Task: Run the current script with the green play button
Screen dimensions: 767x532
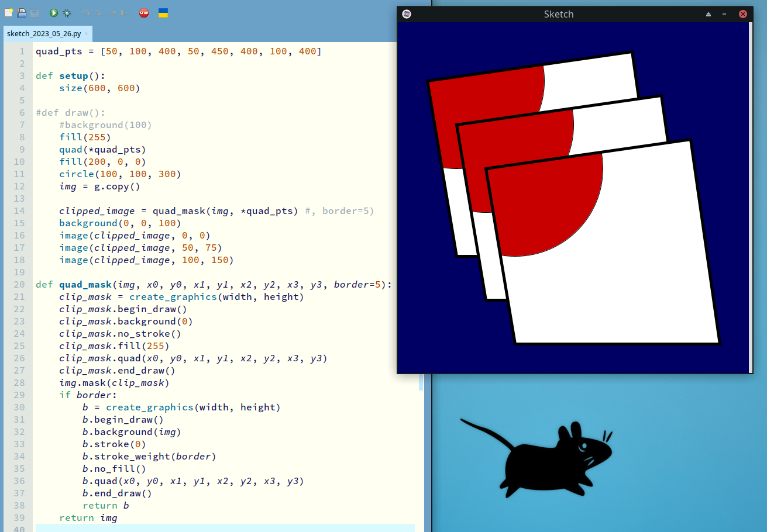Action: click(54, 13)
